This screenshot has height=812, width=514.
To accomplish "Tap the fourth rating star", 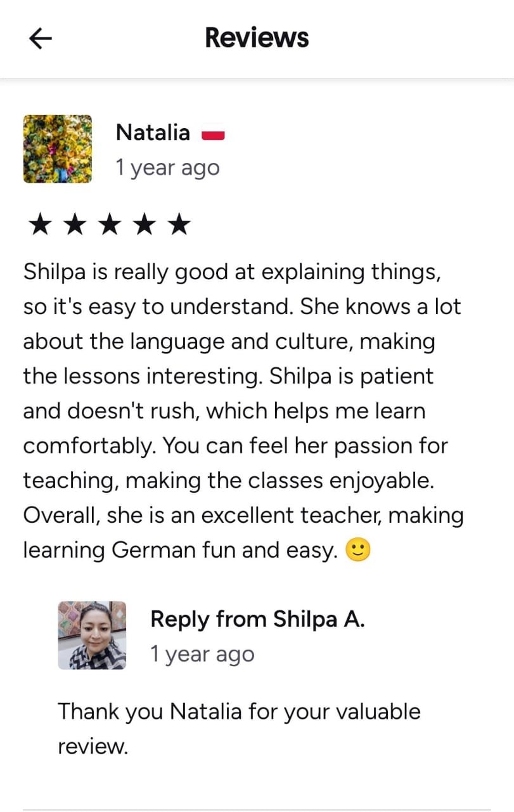I will tap(146, 224).
